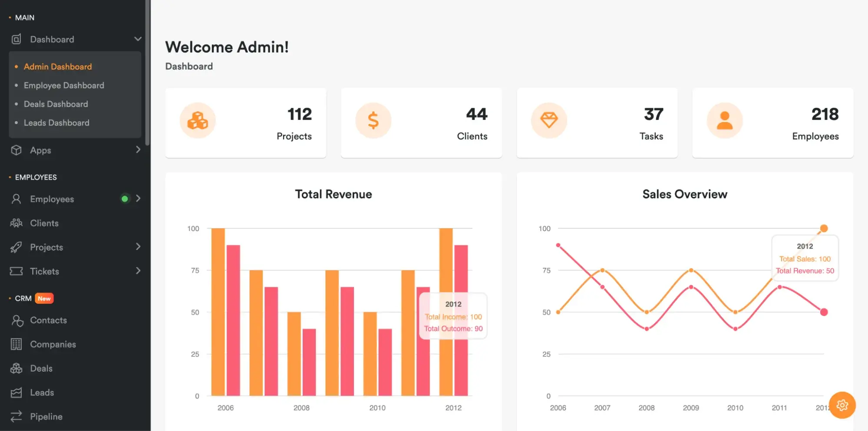Viewport: 868px width, 431px height.
Task: Expand the Tickets submenu arrow
Action: [138, 271]
